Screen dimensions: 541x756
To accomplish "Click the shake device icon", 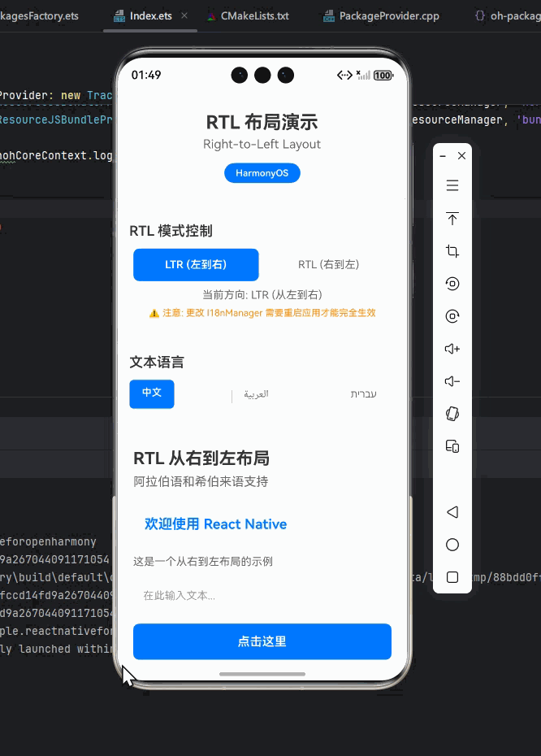I will [x=452, y=414].
